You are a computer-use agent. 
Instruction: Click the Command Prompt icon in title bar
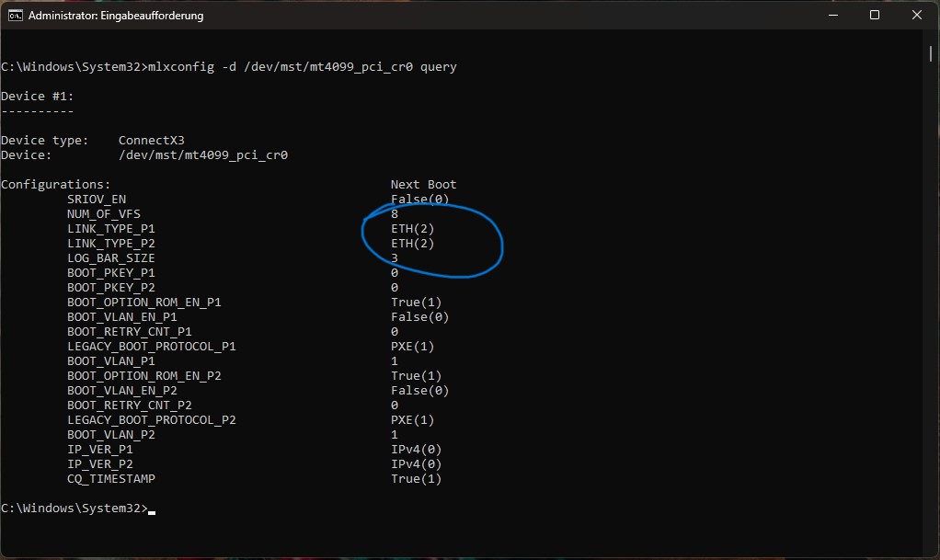15,15
